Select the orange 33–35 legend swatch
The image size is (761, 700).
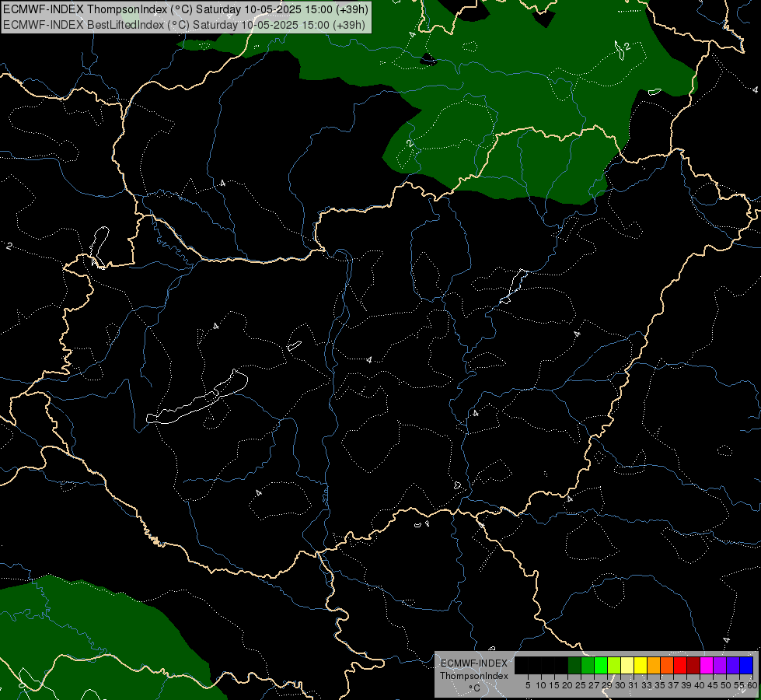[x=654, y=665]
